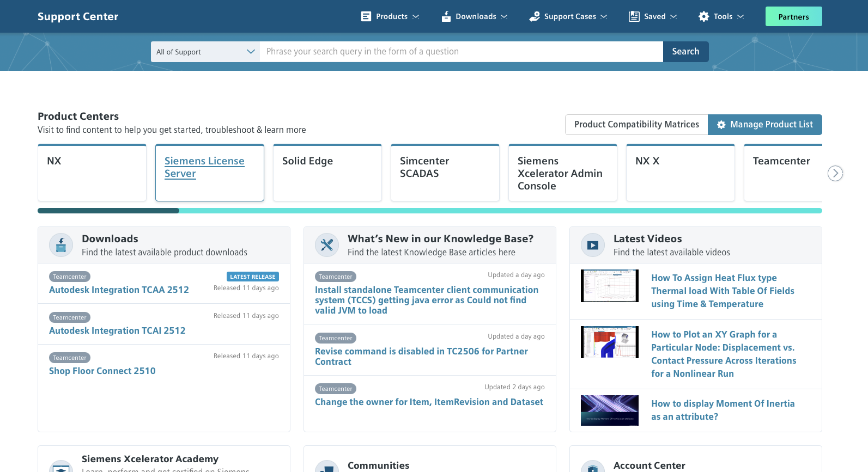868x472 pixels.
Task: Open the Support Cases navigation menu
Action: [x=568, y=16]
